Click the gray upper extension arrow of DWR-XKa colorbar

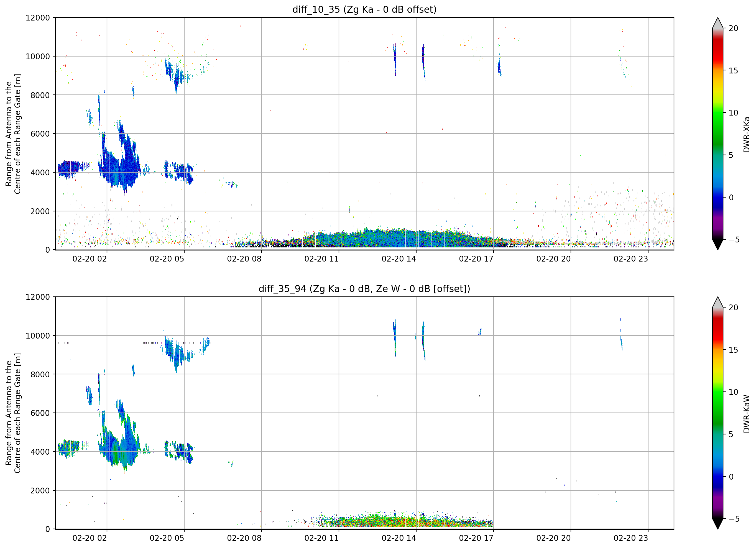pyautogui.click(x=718, y=23)
